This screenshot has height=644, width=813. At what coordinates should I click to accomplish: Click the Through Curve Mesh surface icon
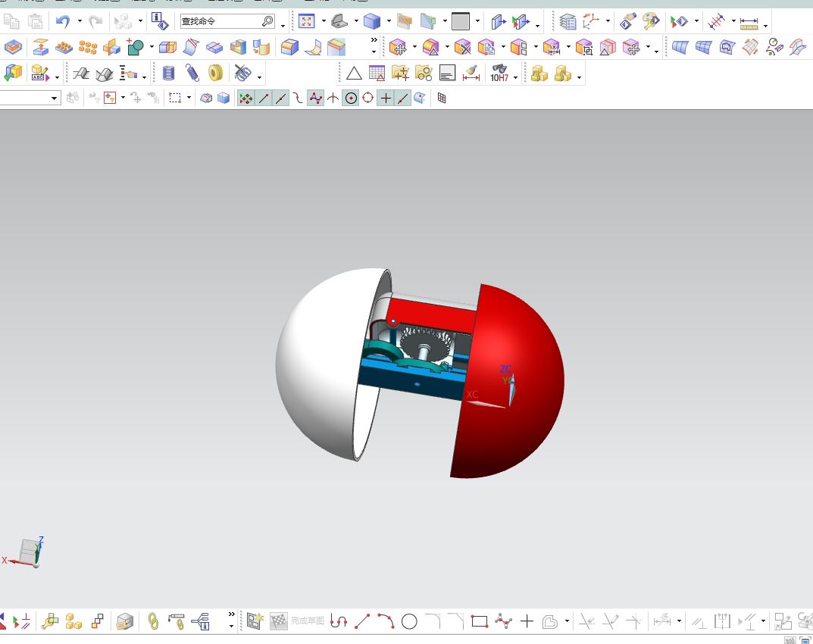(704, 48)
